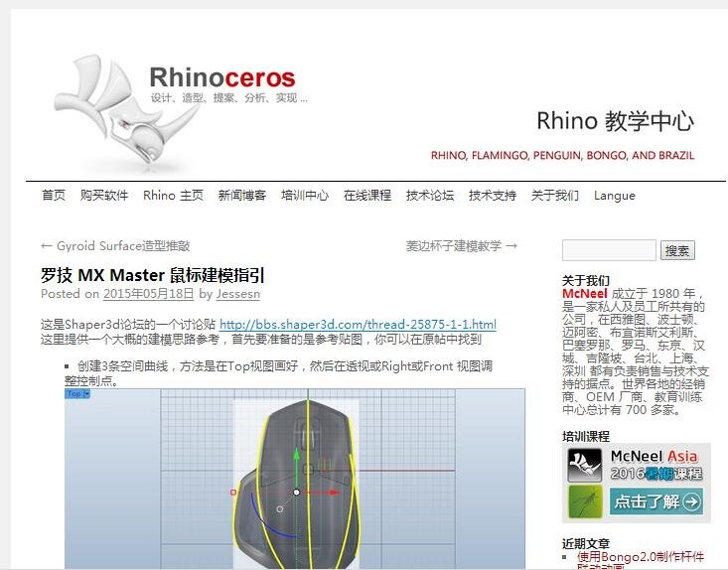Screen dimensions: 728x570
Task: Click the article title 罗技 MX Master 鼠标建模指引
Action: click(x=153, y=275)
